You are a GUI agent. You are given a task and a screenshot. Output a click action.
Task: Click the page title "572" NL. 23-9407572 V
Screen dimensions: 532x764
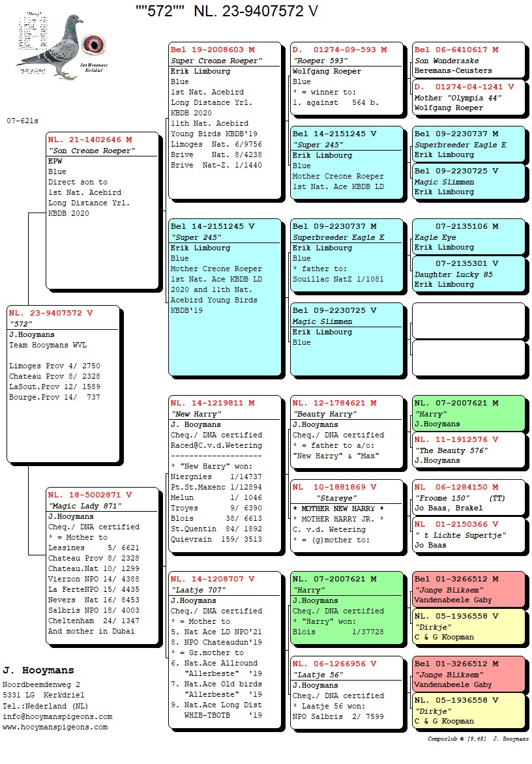click(x=227, y=11)
